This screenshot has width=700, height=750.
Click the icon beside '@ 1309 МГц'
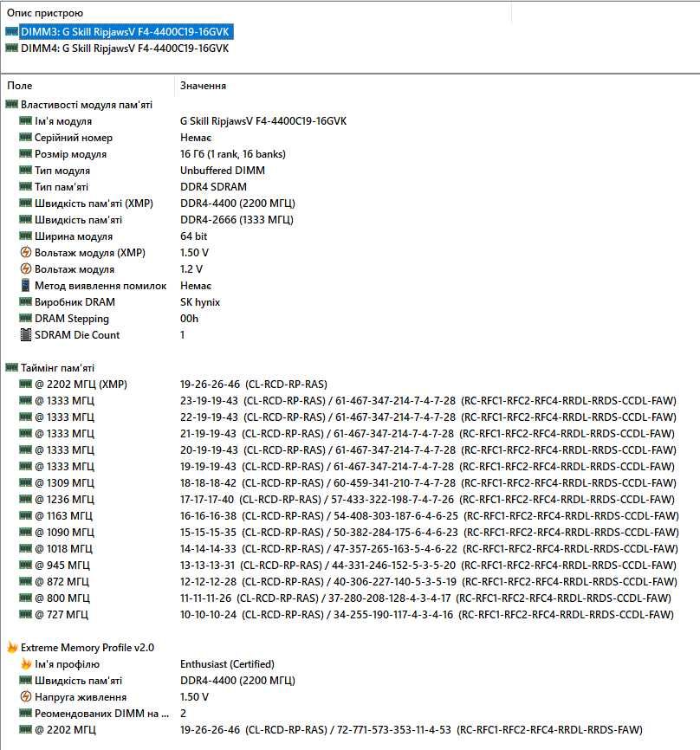[x=25, y=482]
